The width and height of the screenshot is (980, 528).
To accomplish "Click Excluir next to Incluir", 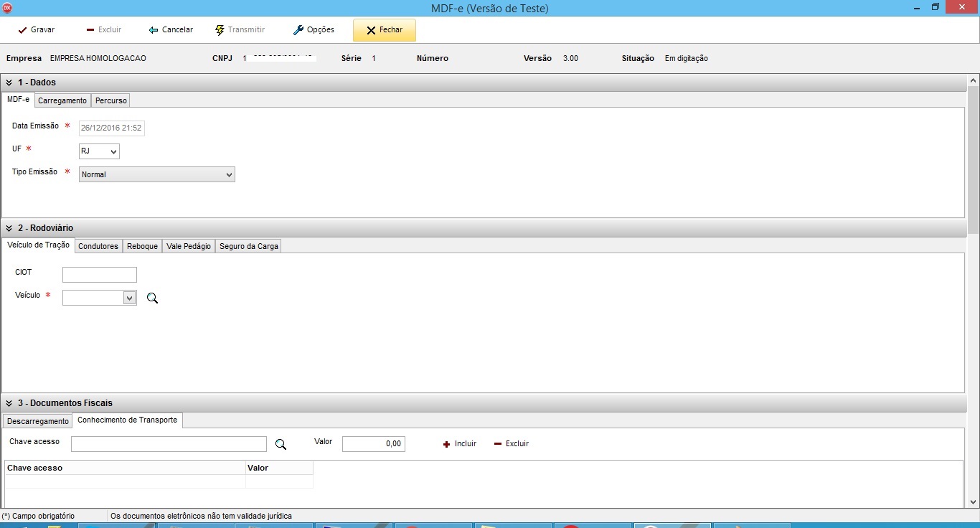I will tap(512, 443).
